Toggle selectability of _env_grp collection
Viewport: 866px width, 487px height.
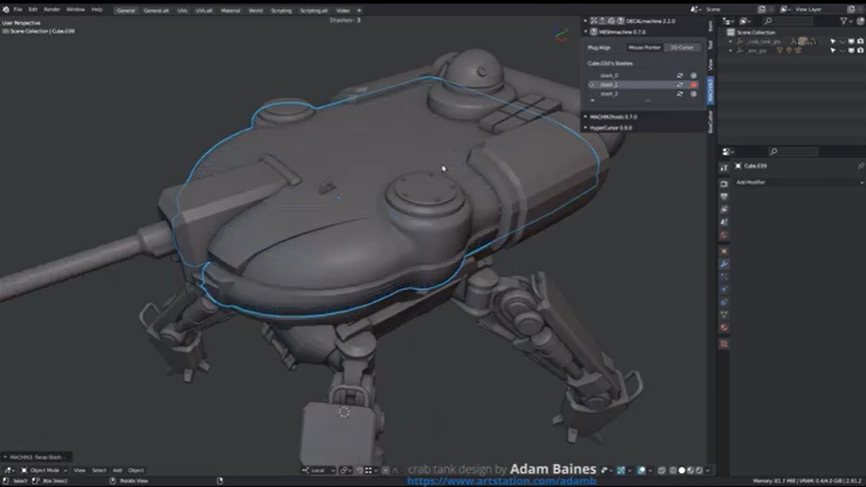click(x=833, y=51)
